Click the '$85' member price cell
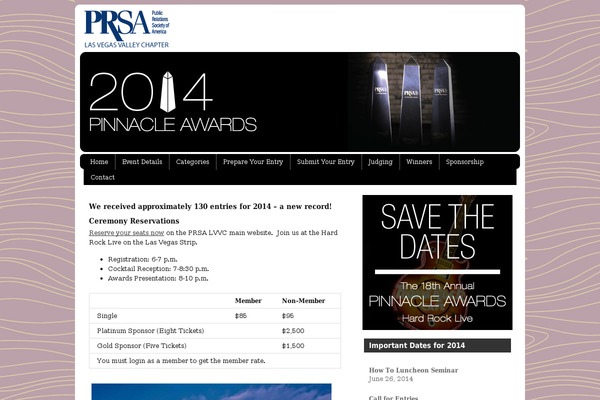Viewport: 600px width, 400px height. pyautogui.click(x=241, y=316)
